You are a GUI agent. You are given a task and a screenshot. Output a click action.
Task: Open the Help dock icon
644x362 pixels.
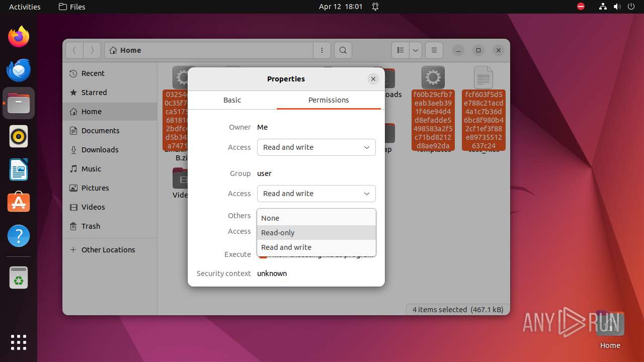19,236
